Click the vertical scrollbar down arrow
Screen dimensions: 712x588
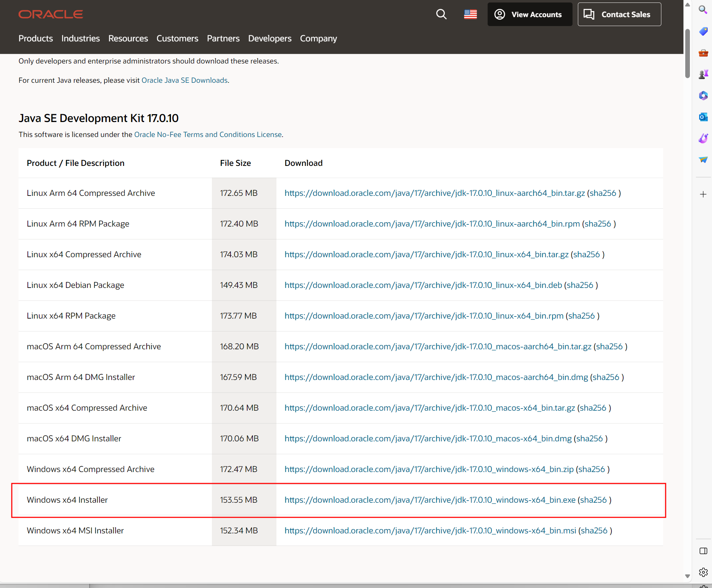[687, 576]
